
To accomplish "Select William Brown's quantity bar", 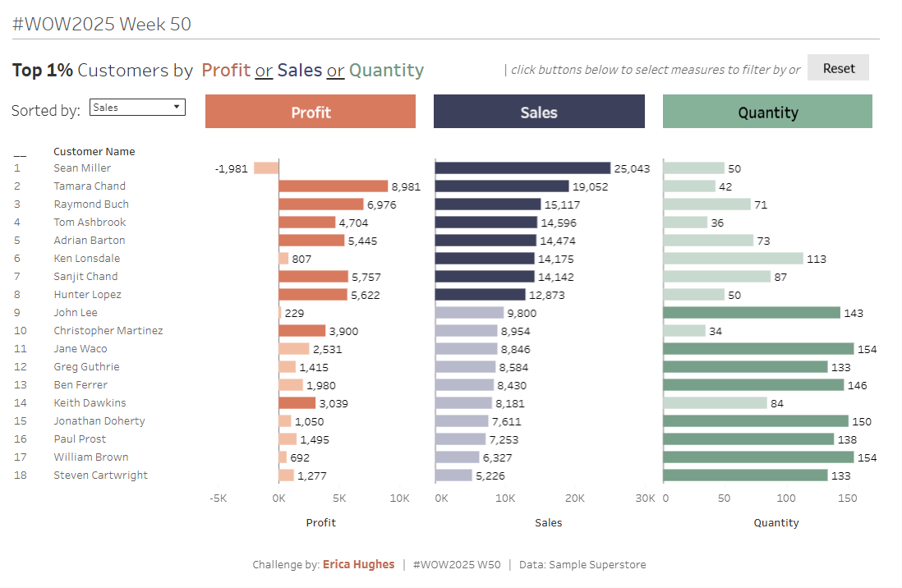I will [758, 457].
